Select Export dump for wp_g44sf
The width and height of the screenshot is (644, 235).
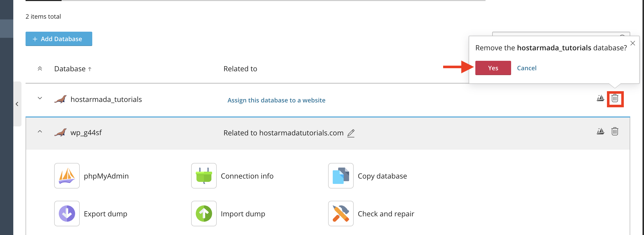67,214
